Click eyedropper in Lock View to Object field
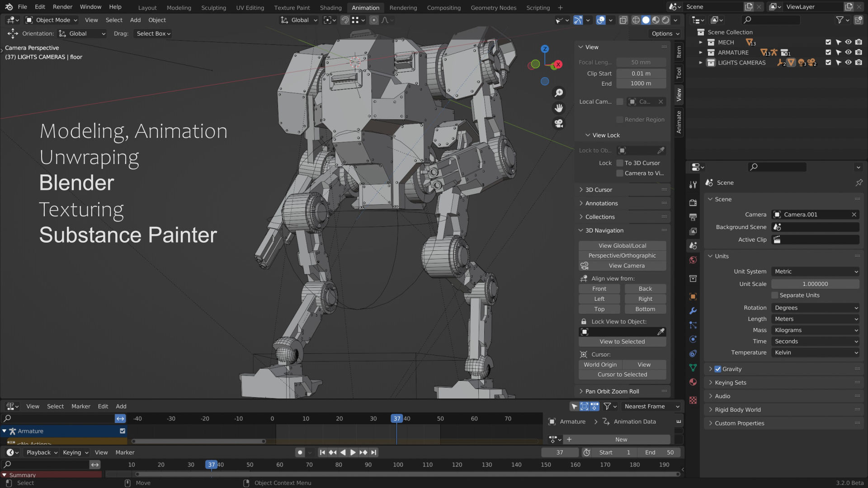Viewport: 868px width, 488px height. [x=660, y=332]
